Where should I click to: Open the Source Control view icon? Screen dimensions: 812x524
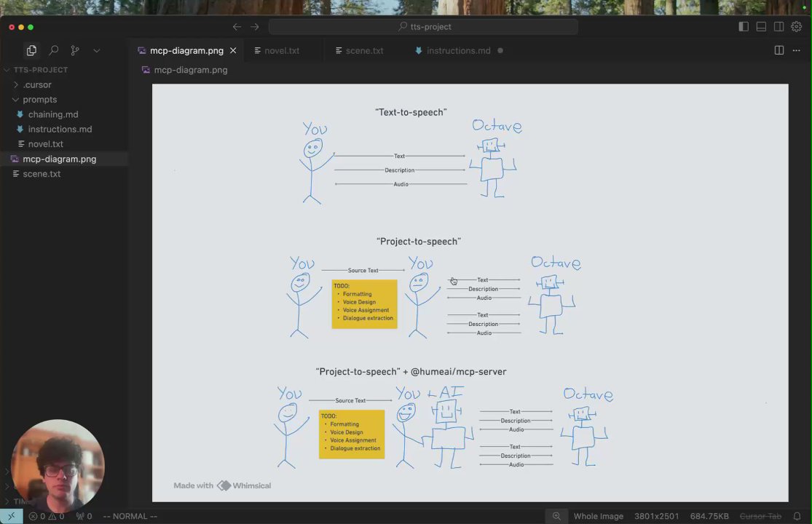point(75,50)
